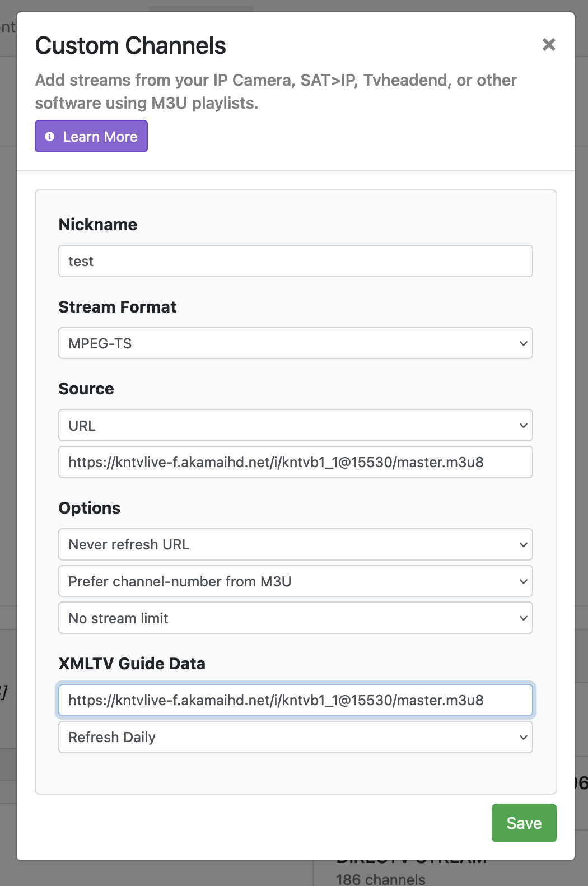Click the chevron on channel-number preference select

point(523,581)
